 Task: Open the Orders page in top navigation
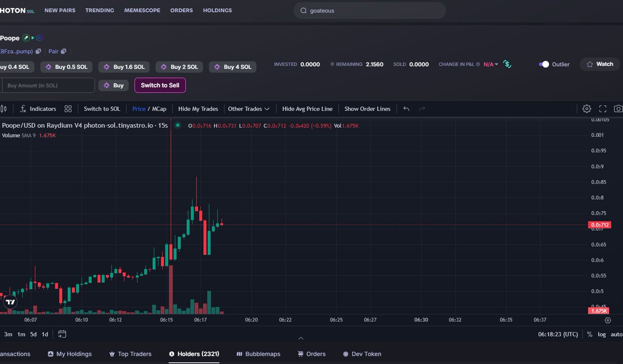pos(182,10)
